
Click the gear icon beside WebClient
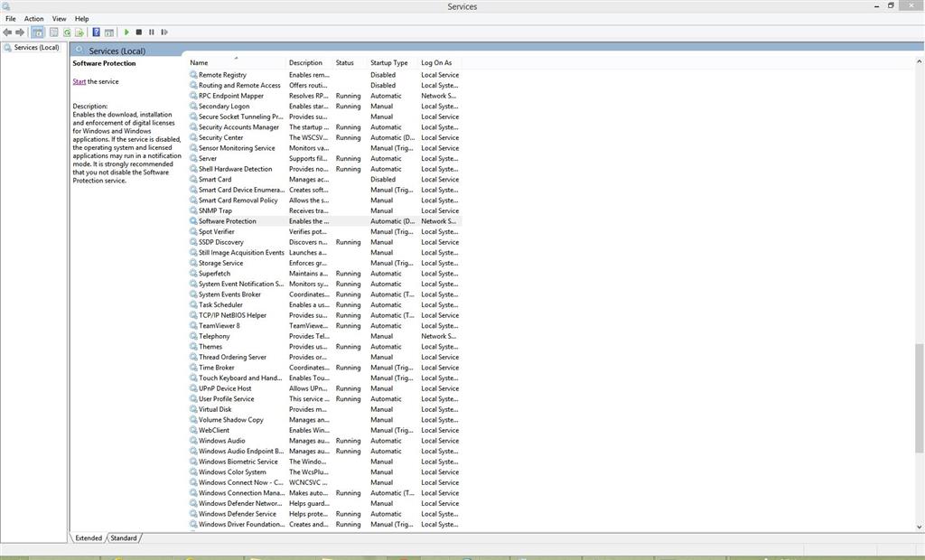tap(193, 430)
